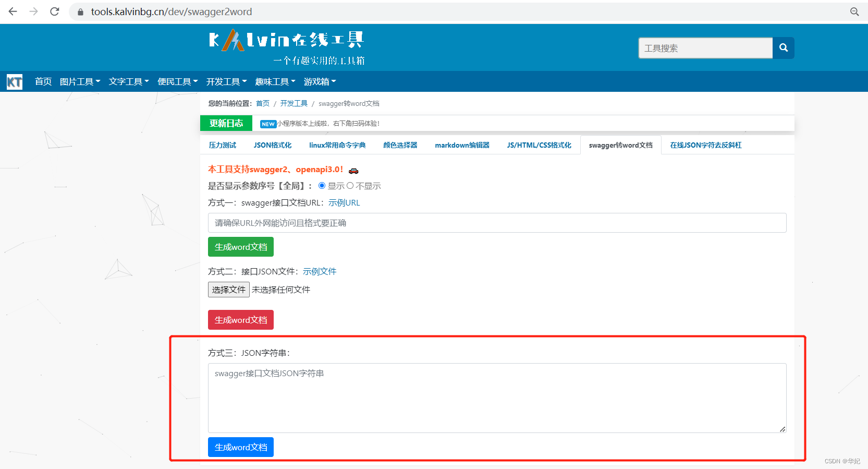The width and height of the screenshot is (868, 469).
Task: Select the swagger转word文档 tab
Action: coord(621,145)
